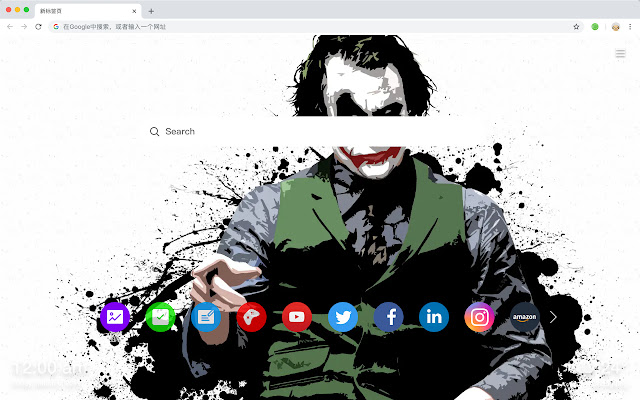The width and height of the screenshot is (640, 400).
Task: Click the 12:00 am clock display
Action: [48, 368]
